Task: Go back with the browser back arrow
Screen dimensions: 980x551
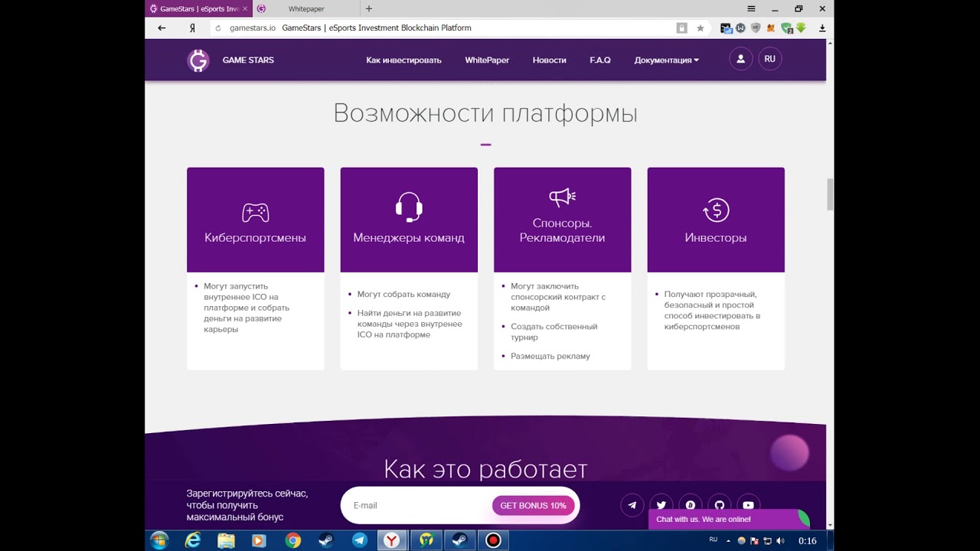Action: [x=162, y=28]
